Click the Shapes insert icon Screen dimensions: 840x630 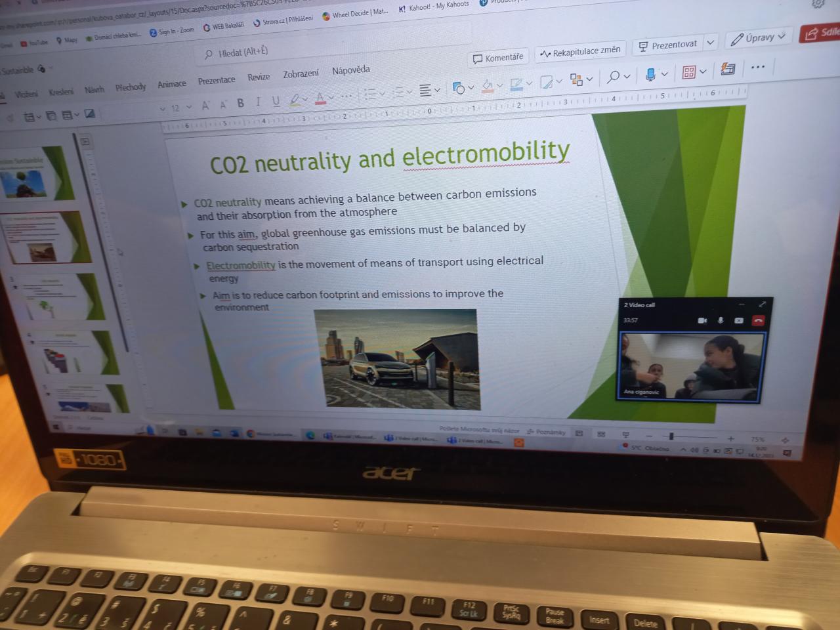(x=459, y=89)
